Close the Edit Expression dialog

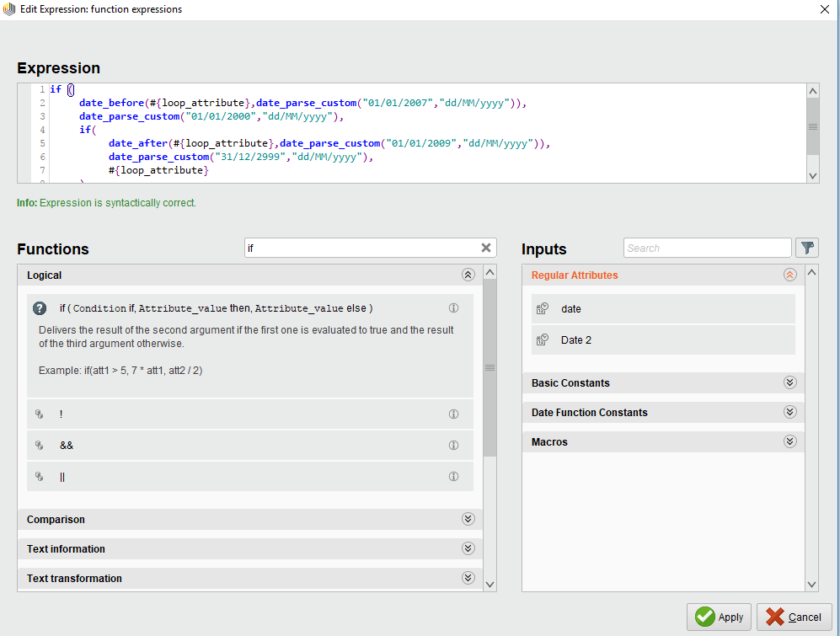coord(825,9)
